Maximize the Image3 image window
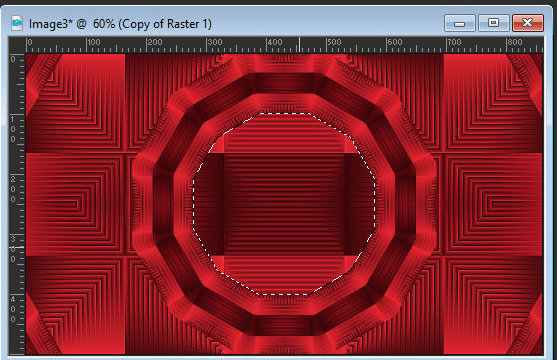 [x=493, y=23]
